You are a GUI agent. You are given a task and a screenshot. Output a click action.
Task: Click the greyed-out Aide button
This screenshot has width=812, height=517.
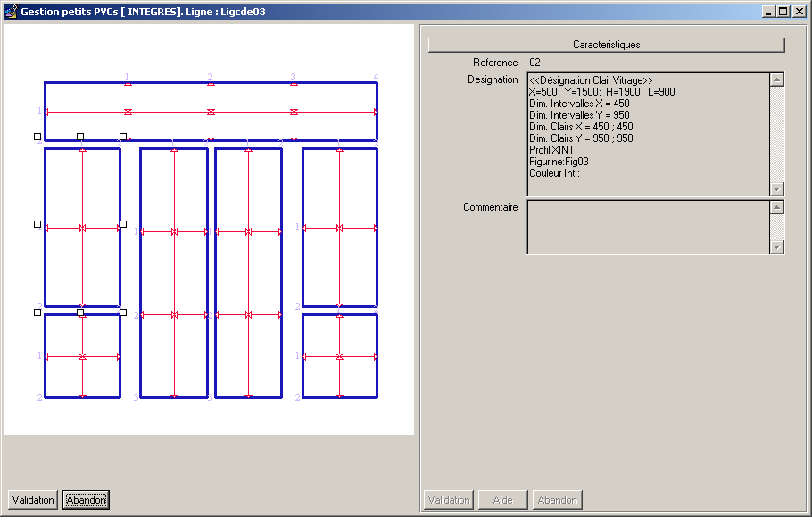click(502, 500)
